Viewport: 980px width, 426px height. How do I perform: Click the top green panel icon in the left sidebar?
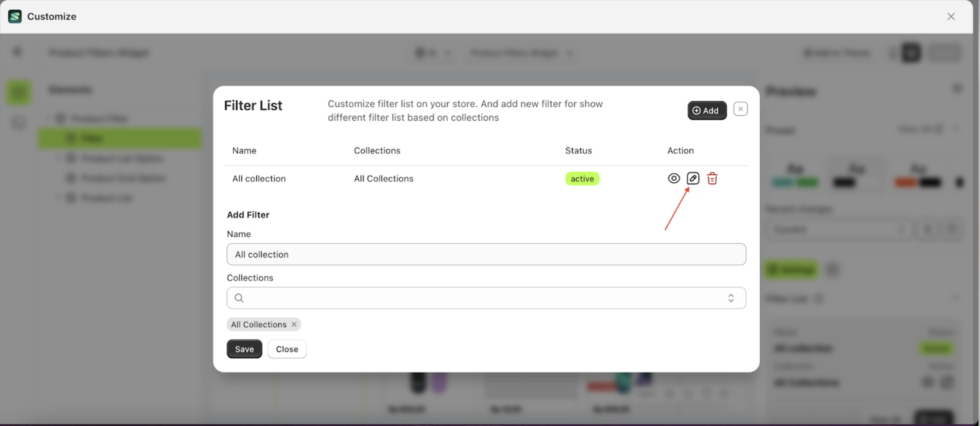coord(18,92)
